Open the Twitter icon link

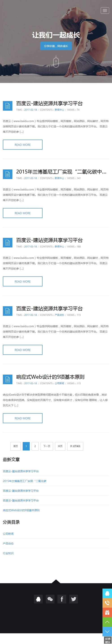point(74,599)
